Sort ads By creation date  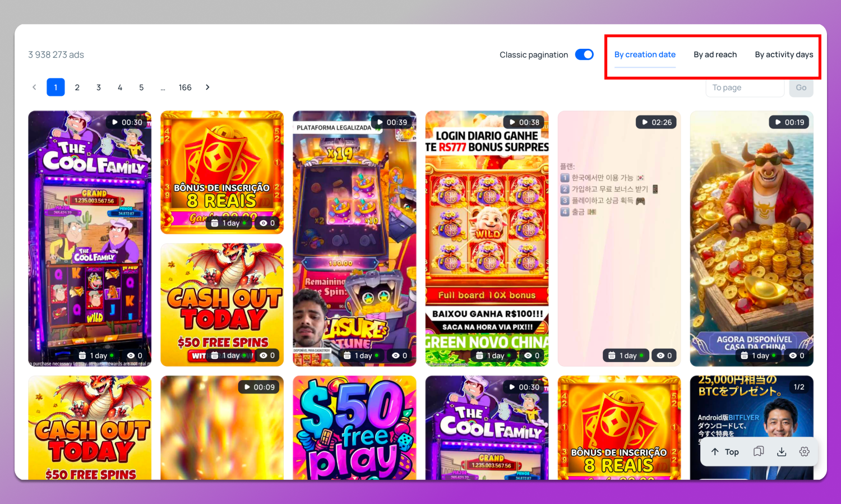(645, 54)
